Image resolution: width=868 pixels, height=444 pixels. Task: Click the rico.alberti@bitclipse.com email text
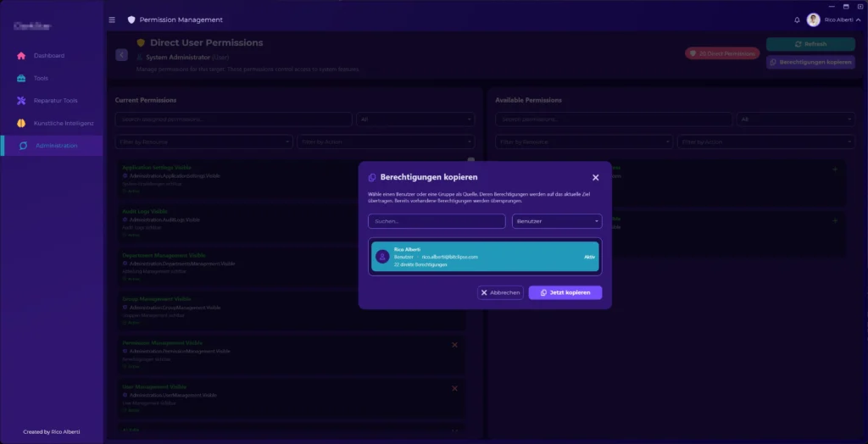tap(449, 257)
